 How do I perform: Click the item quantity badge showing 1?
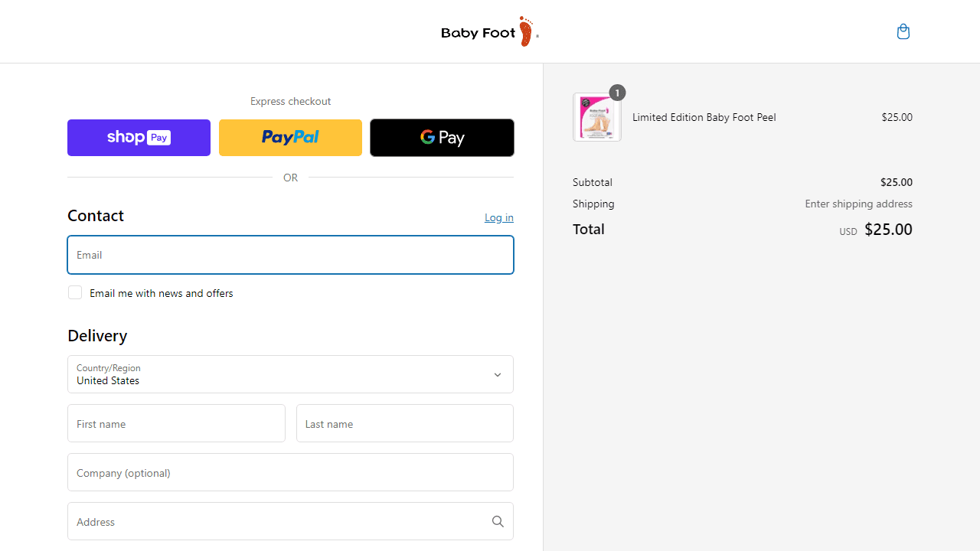pyautogui.click(x=617, y=93)
